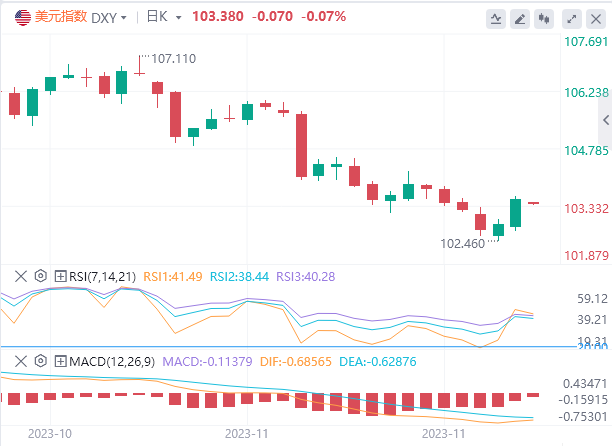
Task: Click the -0.15915 MACD axis label
Action: pyautogui.click(x=583, y=400)
